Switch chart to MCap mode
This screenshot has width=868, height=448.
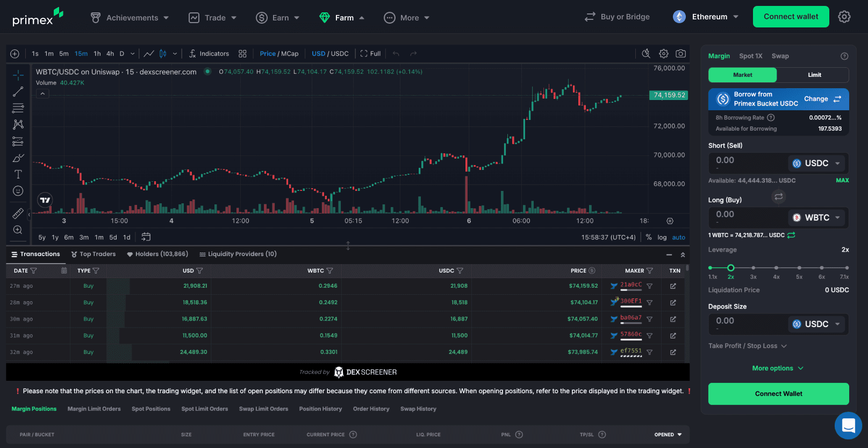pyautogui.click(x=290, y=54)
